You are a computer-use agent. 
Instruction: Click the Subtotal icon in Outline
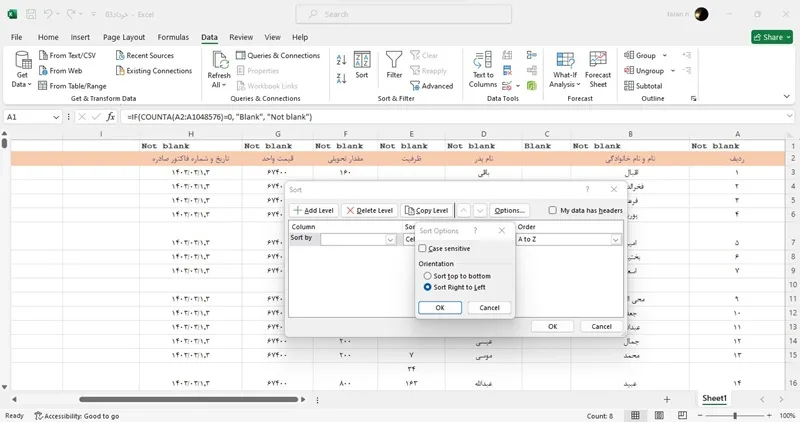[629, 86]
